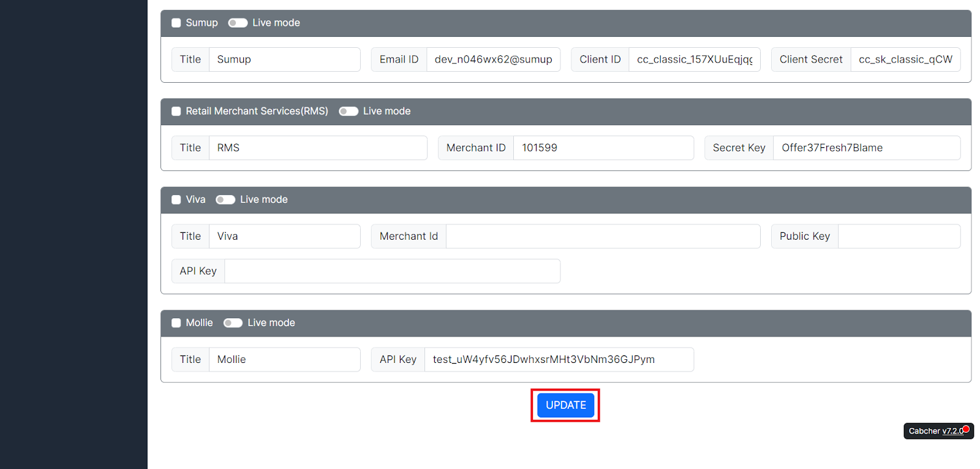This screenshot has width=980, height=469.
Task: Click the Mollie 'Live mode' label
Action: (271, 322)
